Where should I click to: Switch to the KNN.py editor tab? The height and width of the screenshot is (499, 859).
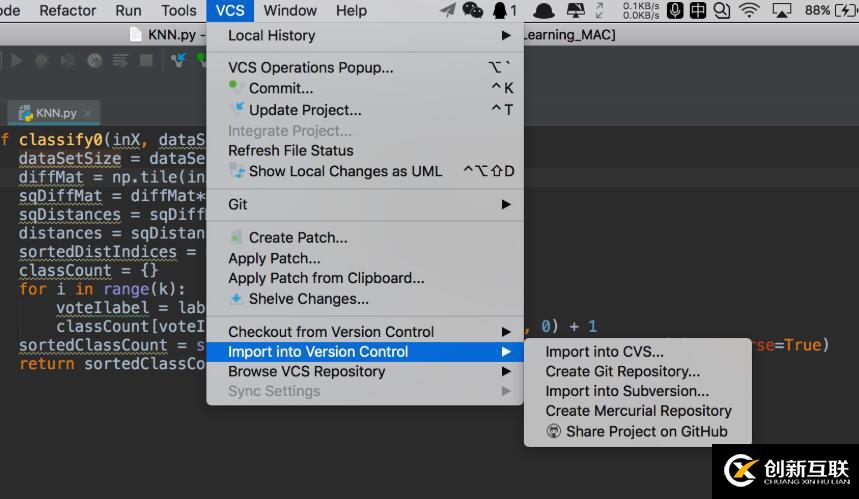tap(55, 113)
